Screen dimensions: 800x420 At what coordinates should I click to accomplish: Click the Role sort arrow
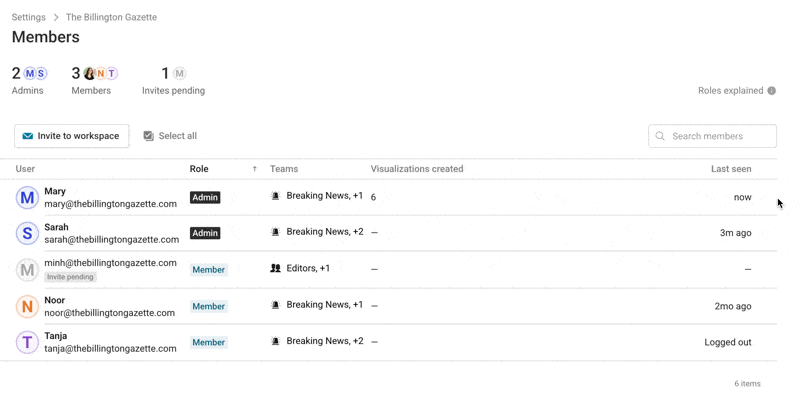pos(255,169)
